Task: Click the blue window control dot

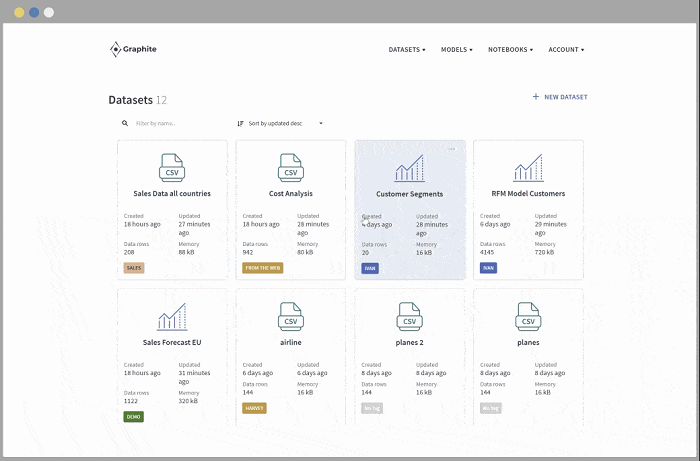Action: coord(34,12)
